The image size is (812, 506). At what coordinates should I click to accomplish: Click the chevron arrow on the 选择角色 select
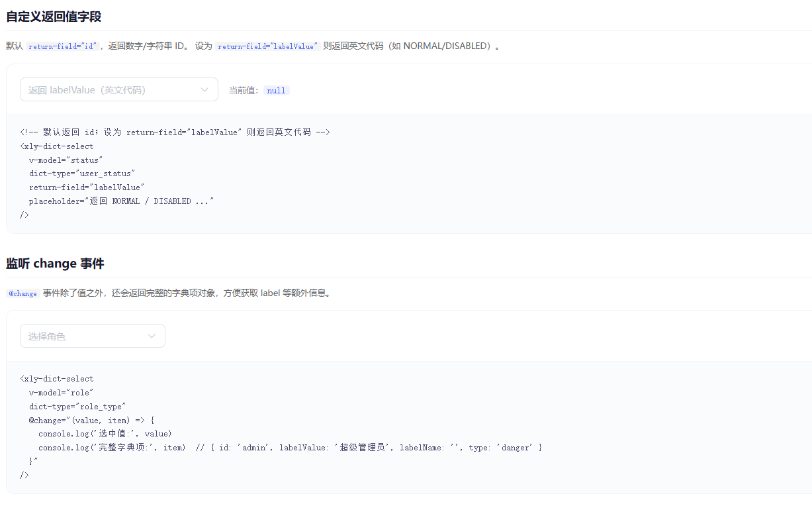click(x=151, y=336)
